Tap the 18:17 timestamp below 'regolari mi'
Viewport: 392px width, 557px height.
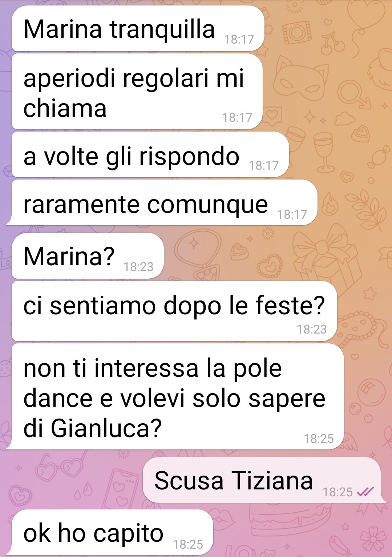click(237, 117)
